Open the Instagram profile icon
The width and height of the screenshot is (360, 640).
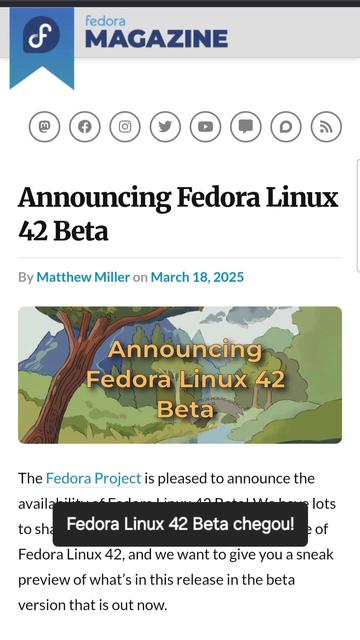(125, 127)
